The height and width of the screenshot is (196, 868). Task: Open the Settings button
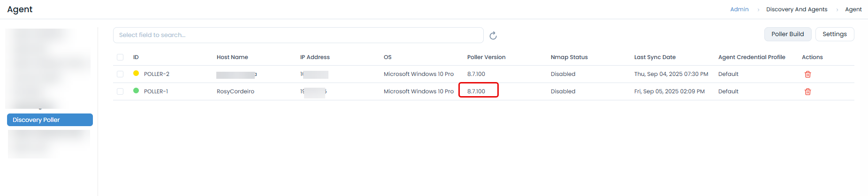coord(834,34)
